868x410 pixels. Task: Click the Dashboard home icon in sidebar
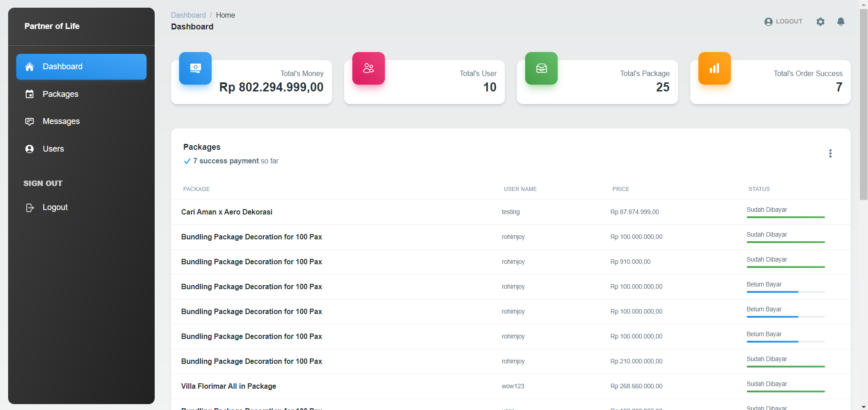coord(29,67)
